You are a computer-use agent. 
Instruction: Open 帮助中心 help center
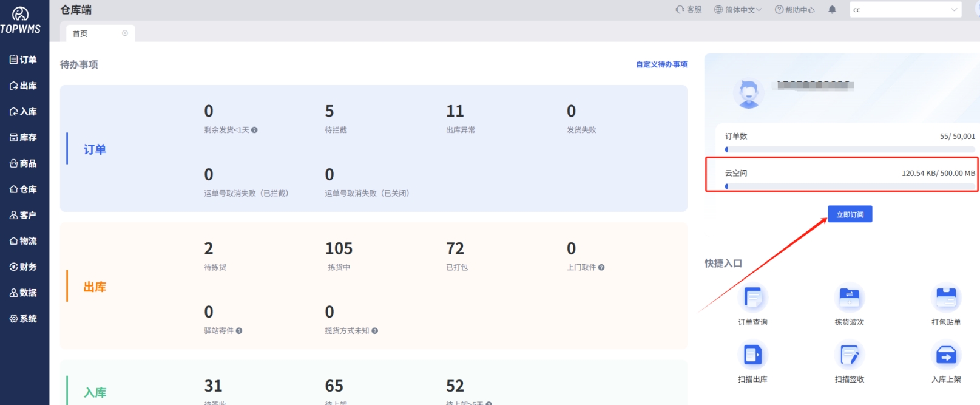pos(795,10)
